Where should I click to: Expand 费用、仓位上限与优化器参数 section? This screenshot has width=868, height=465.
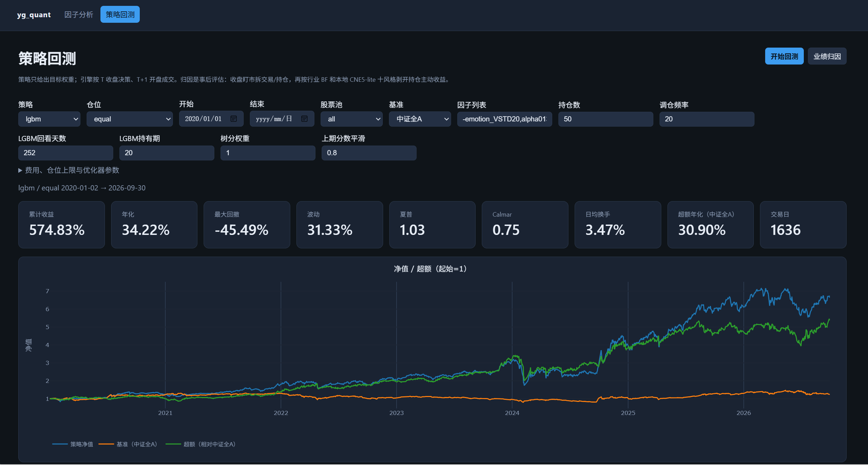click(x=69, y=170)
